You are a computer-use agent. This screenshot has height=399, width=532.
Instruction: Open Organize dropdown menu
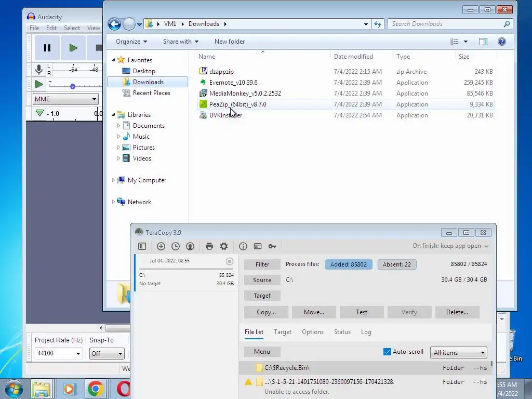pos(131,42)
